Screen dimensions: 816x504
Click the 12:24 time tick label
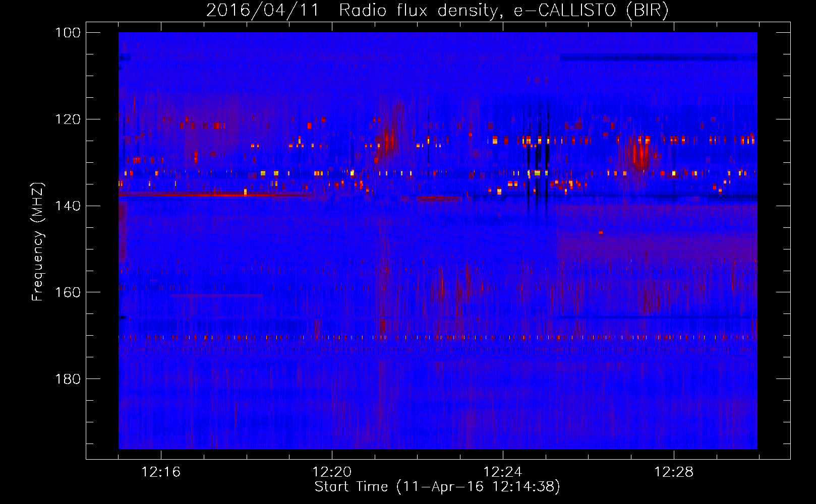(503, 472)
